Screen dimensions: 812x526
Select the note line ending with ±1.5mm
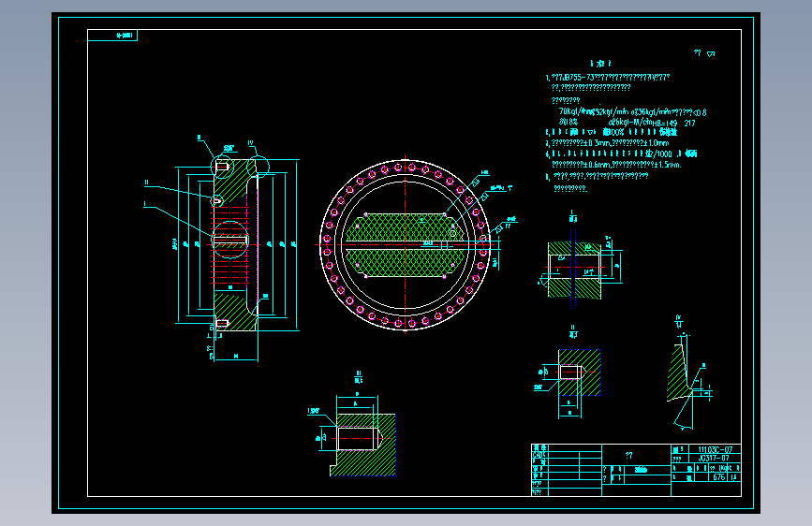click(x=616, y=165)
